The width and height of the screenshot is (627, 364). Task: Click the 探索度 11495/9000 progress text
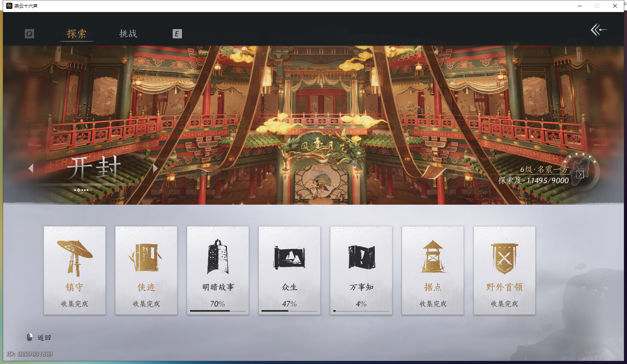(533, 181)
